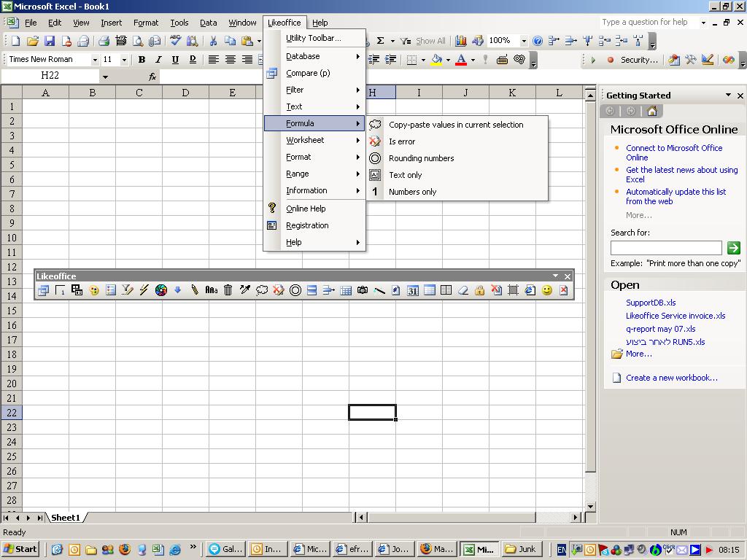
Task: Select 'Is error' in Formula submenu
Action: (x=457, y=141)
